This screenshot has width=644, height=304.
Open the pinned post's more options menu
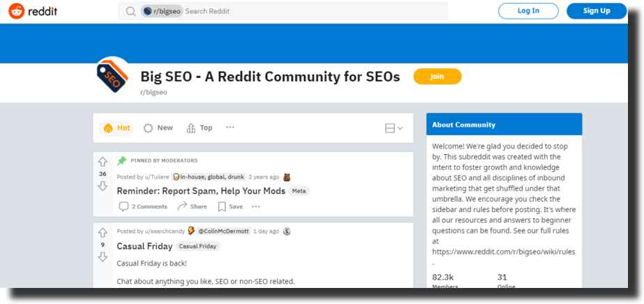(x=256, y=206)
